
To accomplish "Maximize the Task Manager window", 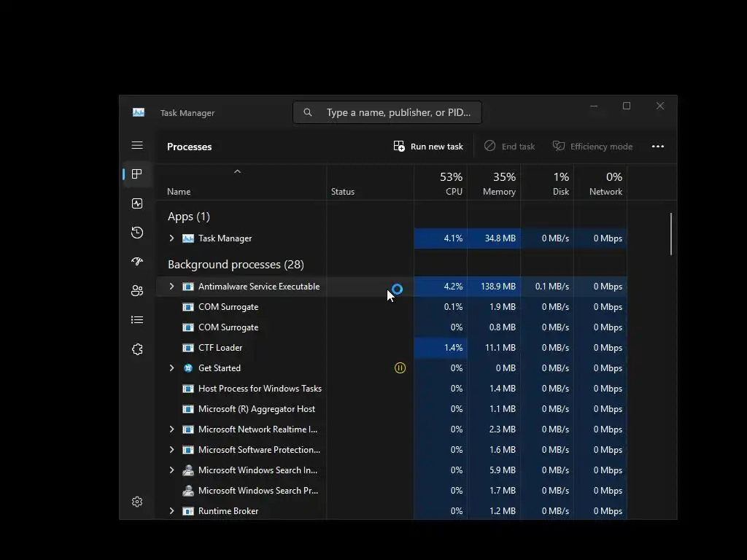I will tap(627, 106).
